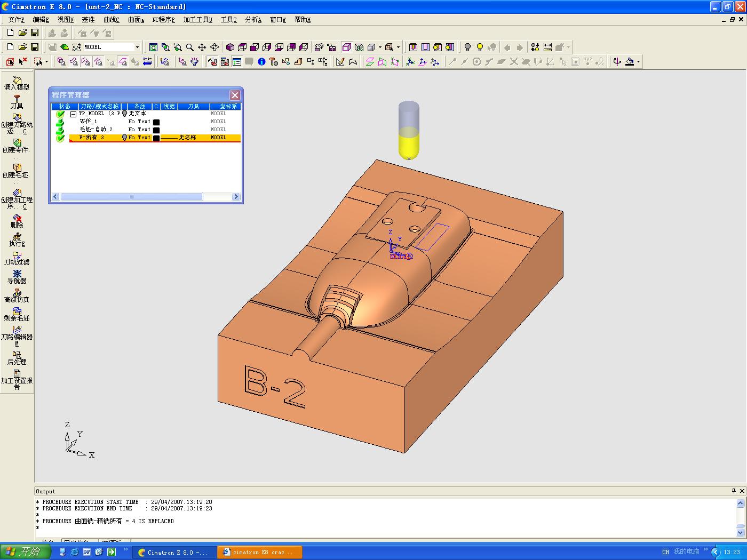
Task: Launch 高级仿真 (advanced simulation) from sidebar
Action: (x=17, y=295)
